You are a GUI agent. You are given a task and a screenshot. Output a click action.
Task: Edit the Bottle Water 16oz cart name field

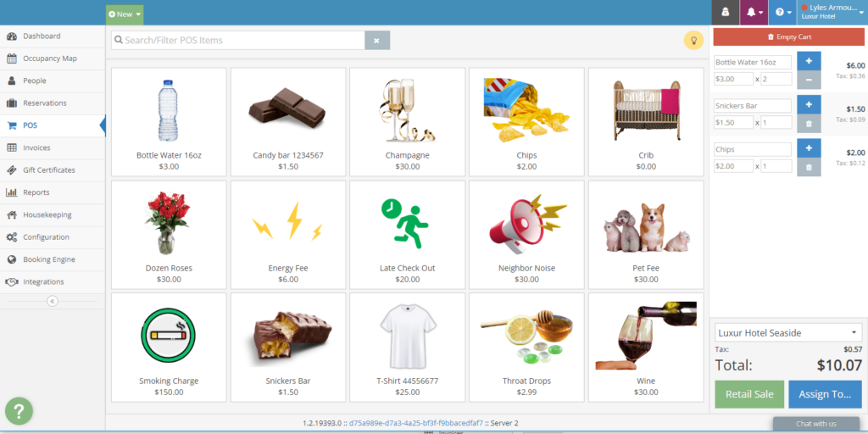pyautogui.click(x=753, y=63)
